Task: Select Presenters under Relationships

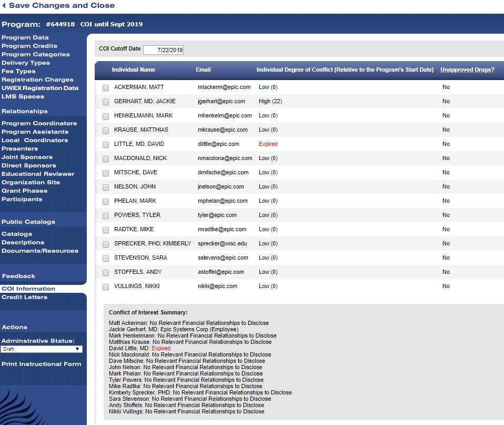Action: [x=19, y=149]
